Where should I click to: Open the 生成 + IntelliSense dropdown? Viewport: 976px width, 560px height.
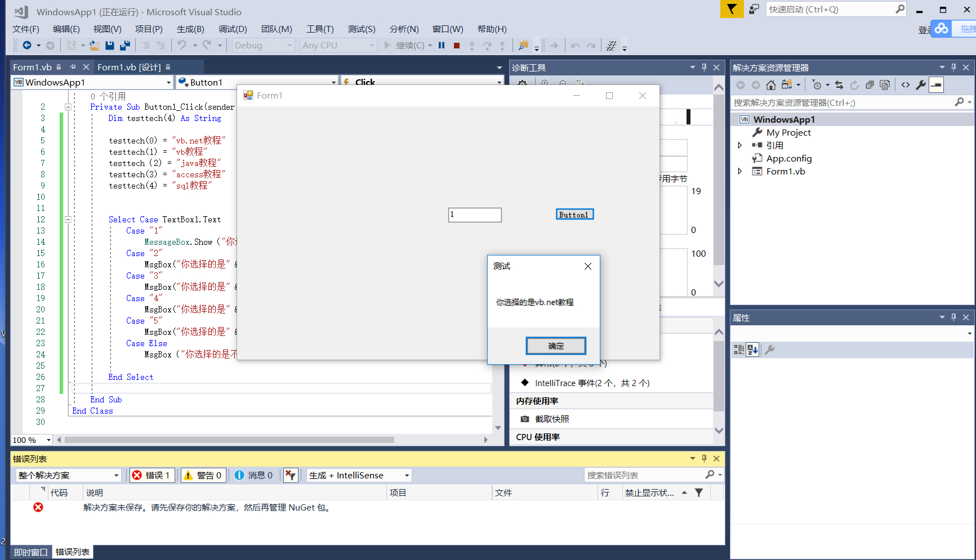tap(407, 475)
